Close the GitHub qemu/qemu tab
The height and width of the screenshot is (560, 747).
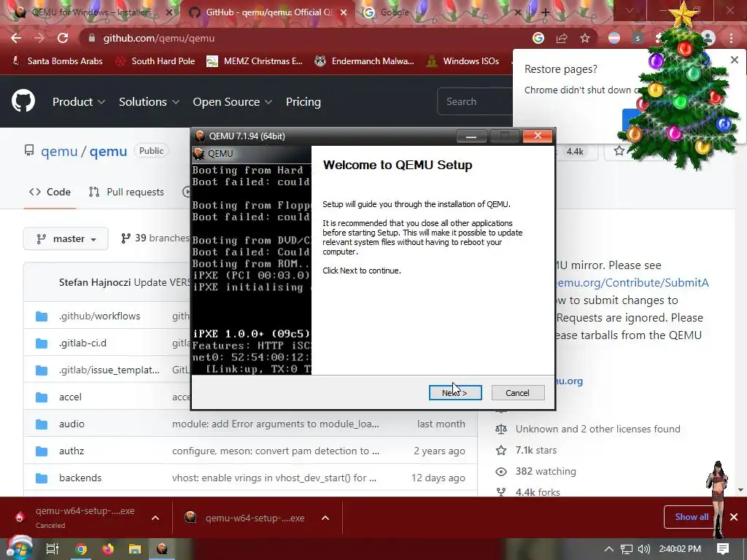coord(344,13)
